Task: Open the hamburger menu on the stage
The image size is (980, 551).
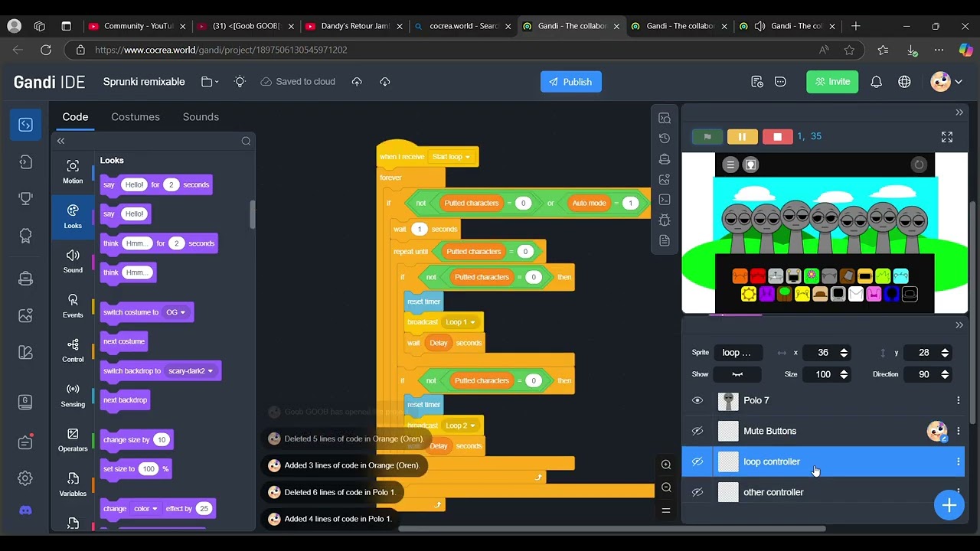Action: pyautogui.click(x=730, y=165)
